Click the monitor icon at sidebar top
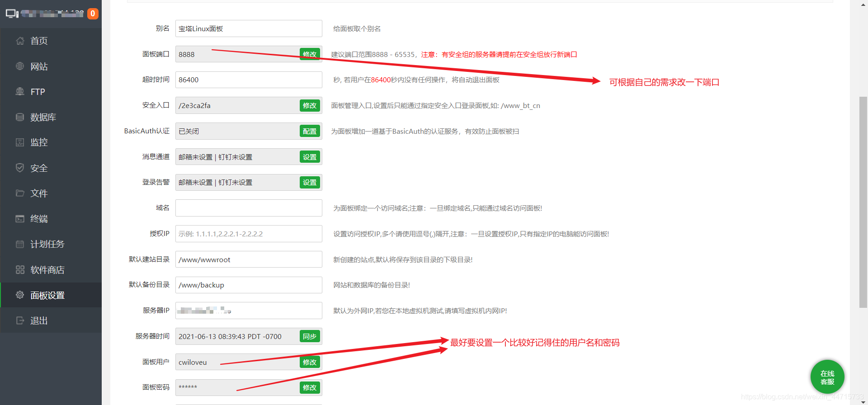The height and width of the screenshot is (405, 868). [x=12, y=14]
